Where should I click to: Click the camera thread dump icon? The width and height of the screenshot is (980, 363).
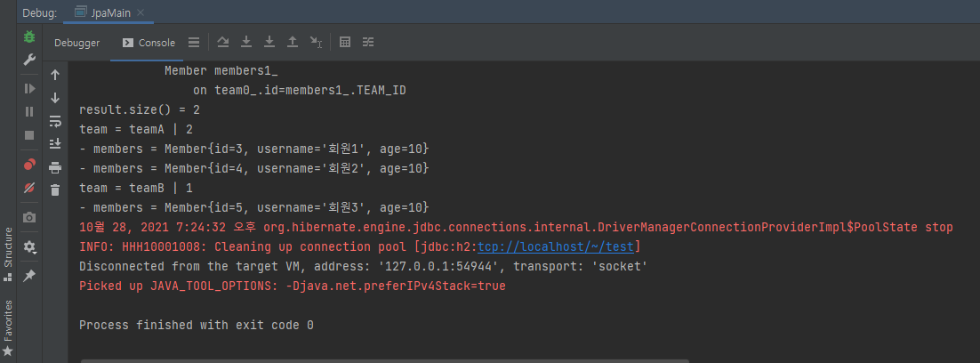click(29, 217)
